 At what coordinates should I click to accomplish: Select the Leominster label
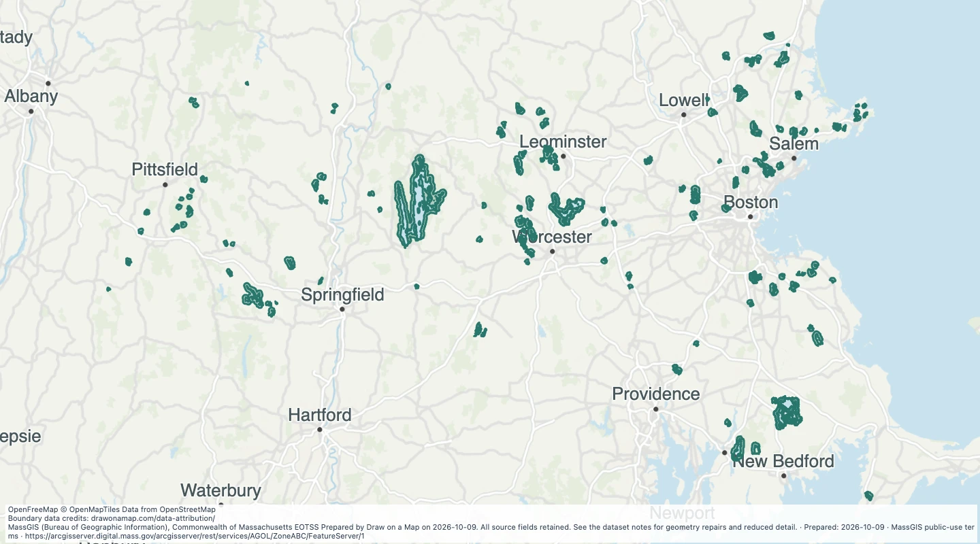(x=563, y=141)
